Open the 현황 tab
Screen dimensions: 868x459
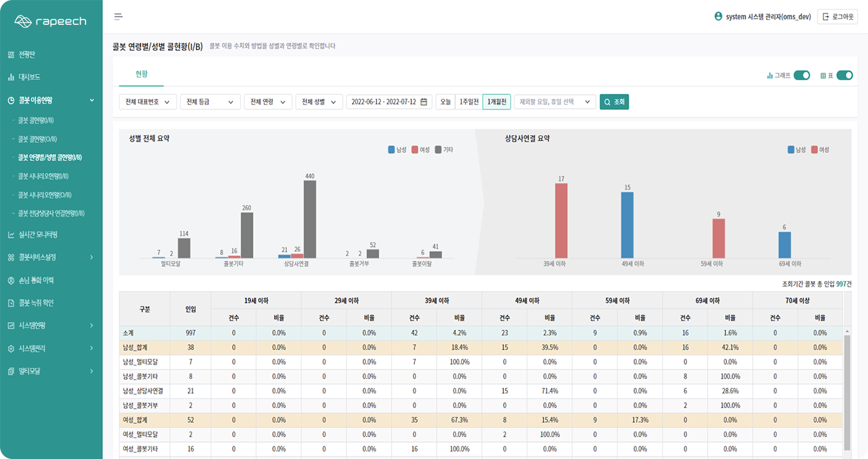141,74
